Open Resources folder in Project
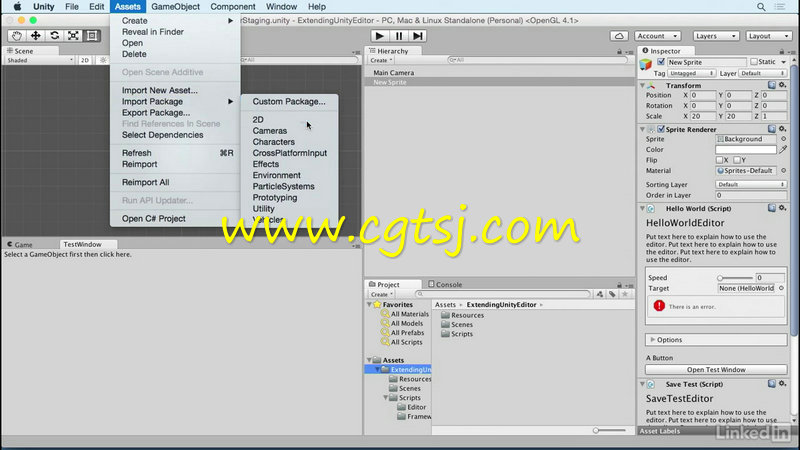Viewport: 800px width, 450px height. pos(462,315)
